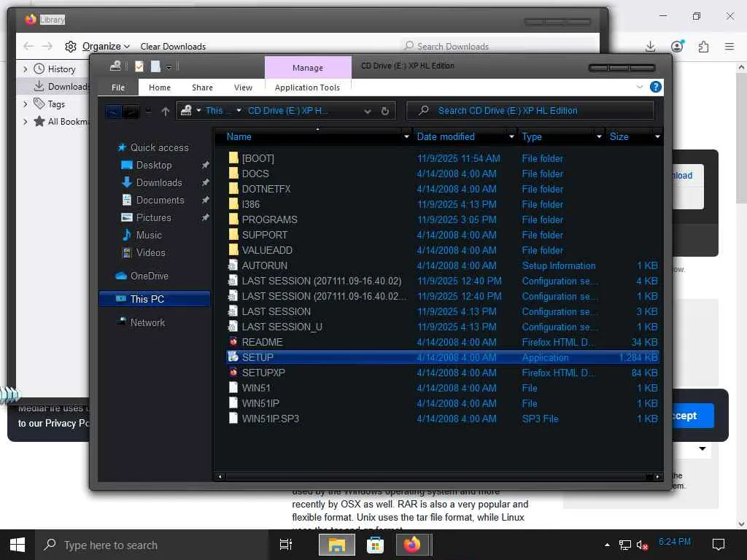This screenshot has height=560, width=747.
Task: Click the taskbar clock showing 6:24 PM
Action: [675, 542]
